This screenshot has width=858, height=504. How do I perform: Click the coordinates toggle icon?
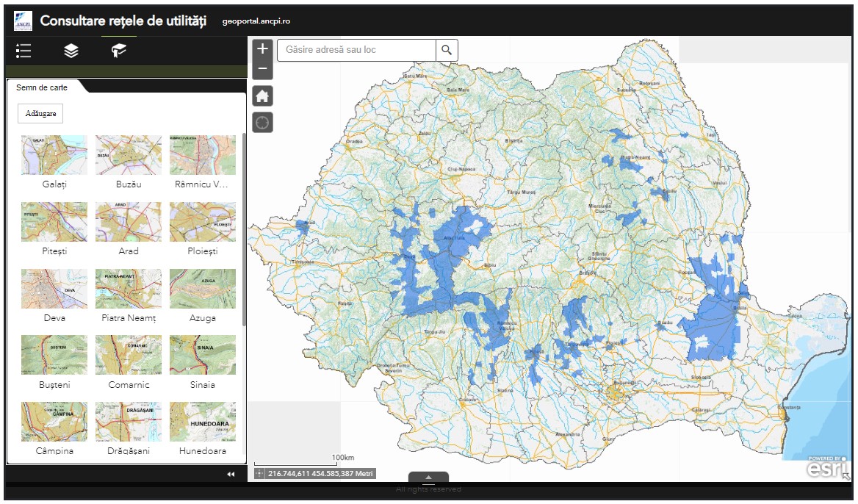260,474
